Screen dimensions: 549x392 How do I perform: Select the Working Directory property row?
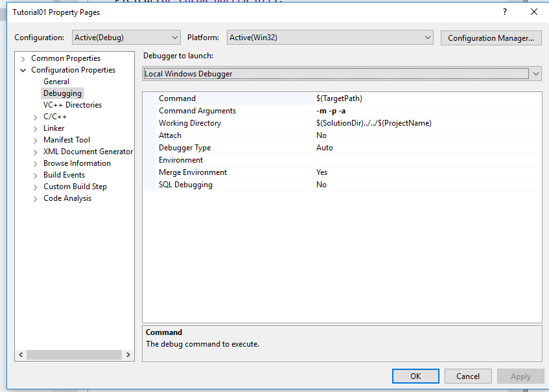coord(342,123)
